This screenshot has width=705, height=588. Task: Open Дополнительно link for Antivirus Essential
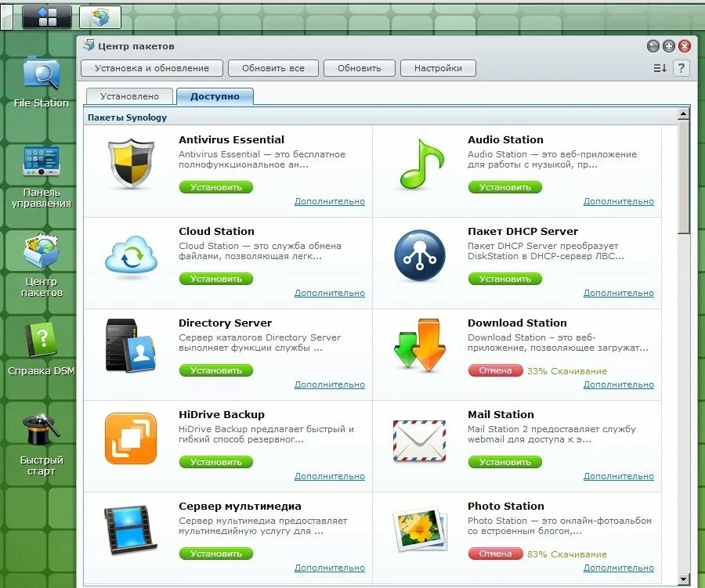point(330,201)
